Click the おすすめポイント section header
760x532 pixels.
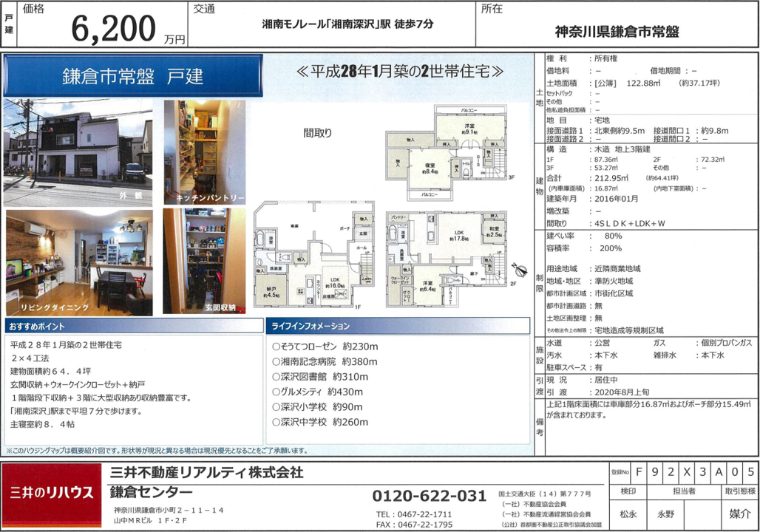coord(132,326)
